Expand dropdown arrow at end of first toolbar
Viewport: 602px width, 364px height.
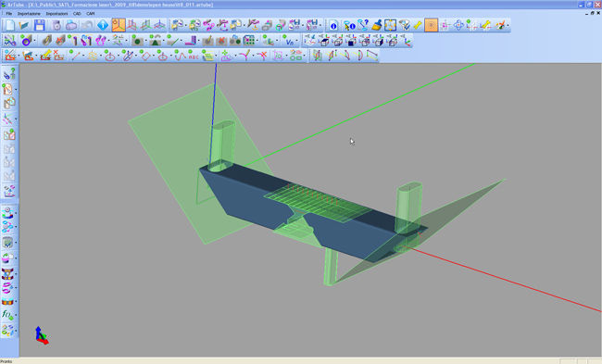click(508, 26)
